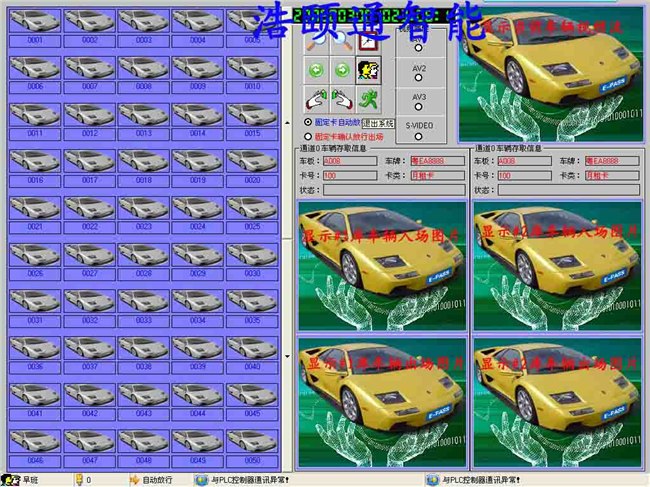Screen dimensions: 650x487
Task: Click the left 与PLC控制器通讯异常 status message
Action: pyautogui.click(x=250, y=480)
